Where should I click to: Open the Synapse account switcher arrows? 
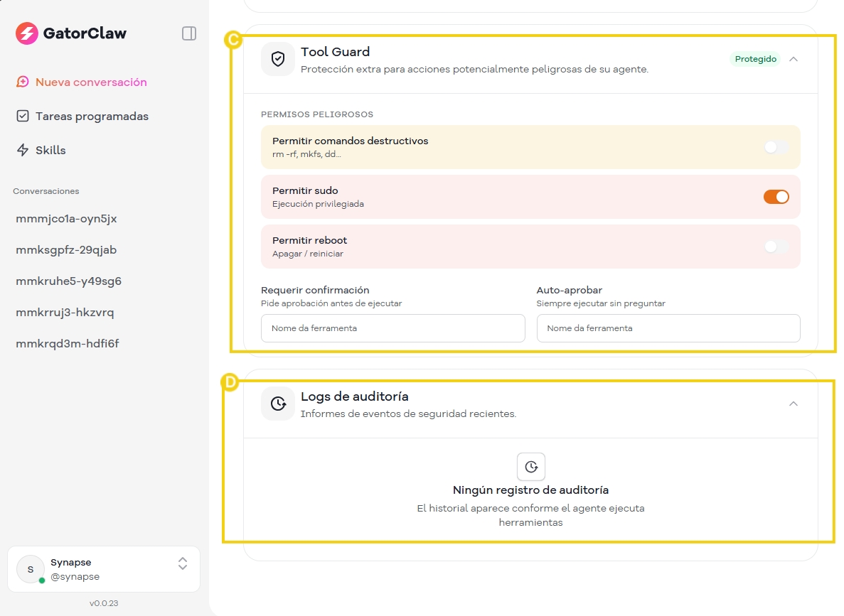(183, 563)
